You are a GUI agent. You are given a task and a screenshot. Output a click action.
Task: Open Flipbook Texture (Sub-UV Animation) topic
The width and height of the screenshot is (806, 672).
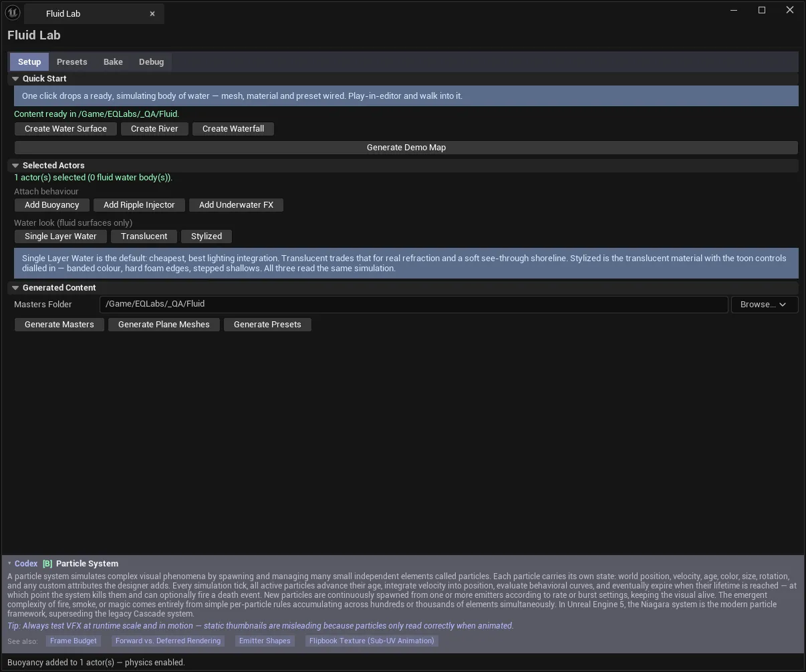click(x=372, y=641)
